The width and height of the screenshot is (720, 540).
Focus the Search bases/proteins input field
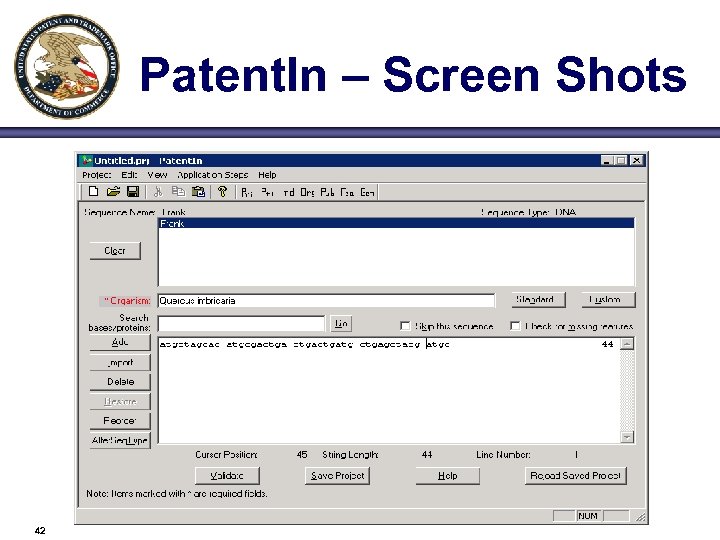click(241, 324)
